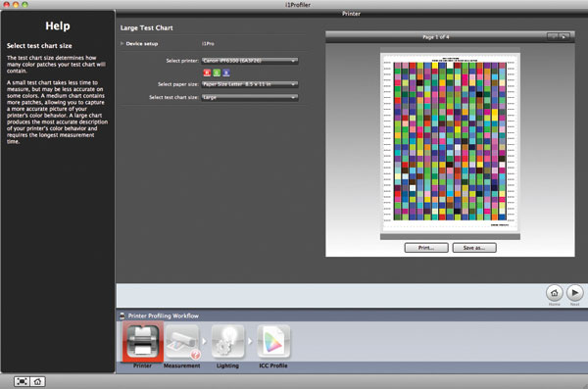Image resolution: width=588 pixels, height=389 pixels.
Task: Click the red R channel icon
Action: pyautogui.click(x=207, y=73)
